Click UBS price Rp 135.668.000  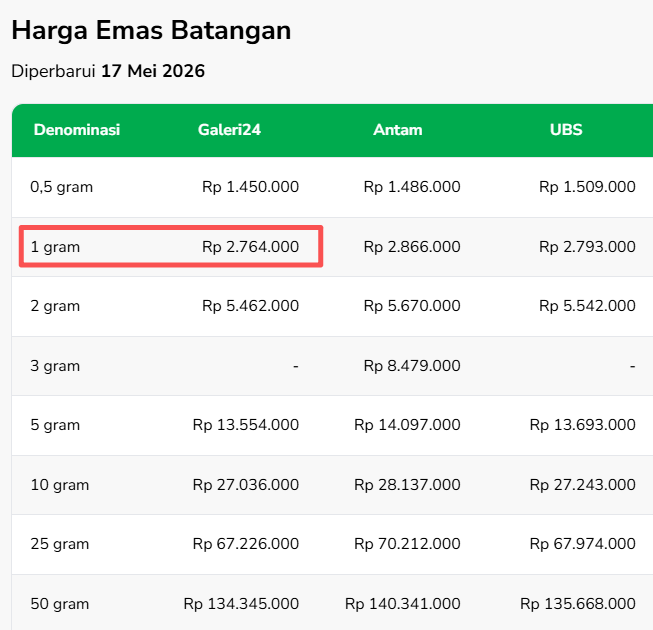pos(578,604)
